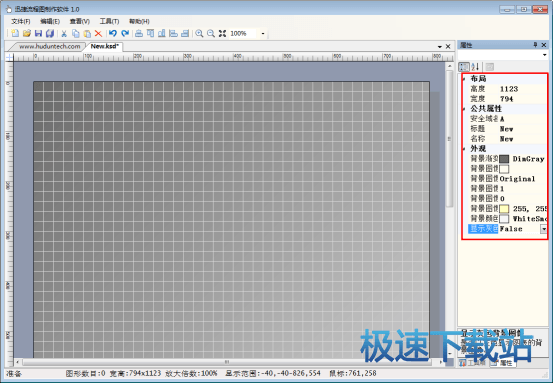Toggle categorized view in properties panel
Screen dimensions: 554x383
coord(464,67)
